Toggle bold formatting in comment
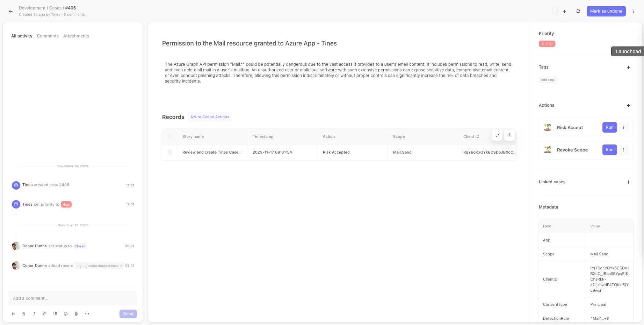 tap(24, 314)
